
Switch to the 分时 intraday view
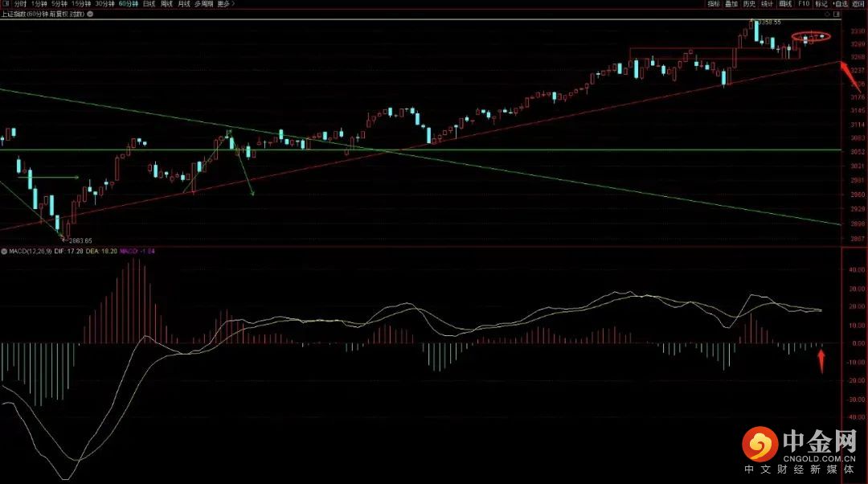[x=20, y=4]
